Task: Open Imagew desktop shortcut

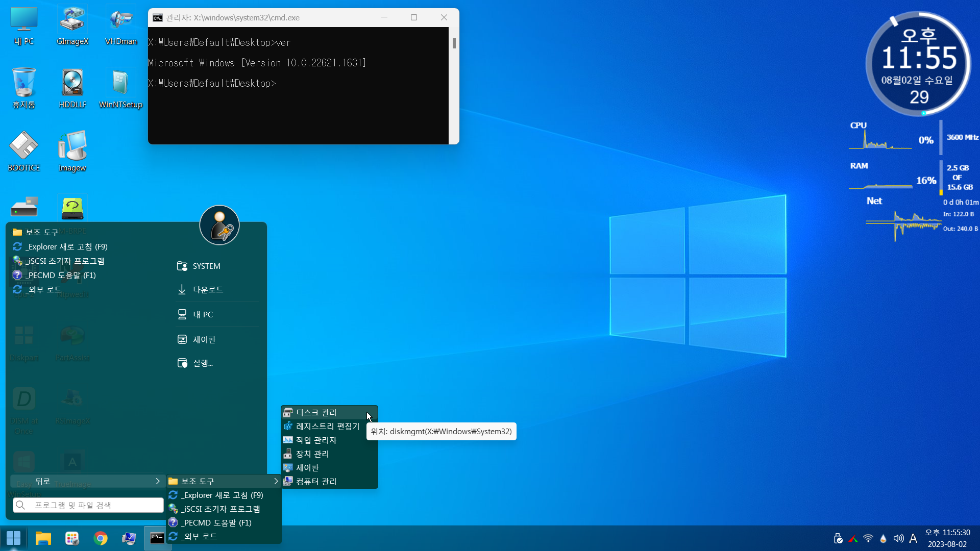Action: point(72,152)
